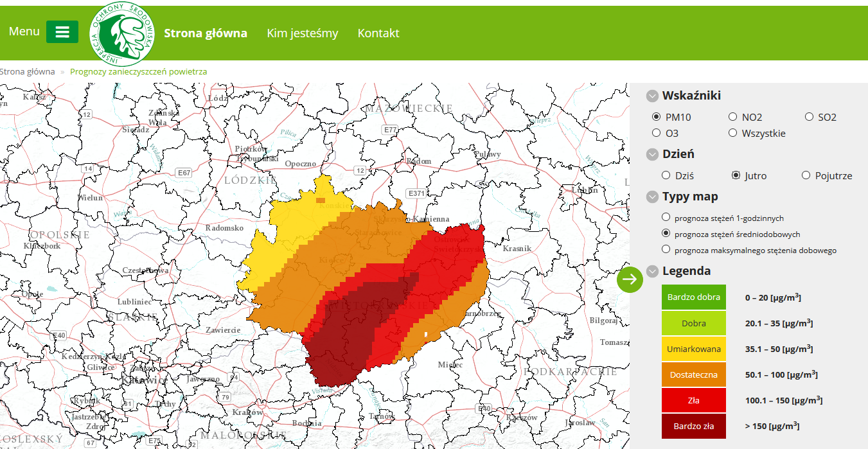This screenshot has height=449, width=868.
Task: Click the Wskaźniki section heading
Action: click(x=691, y=96)
